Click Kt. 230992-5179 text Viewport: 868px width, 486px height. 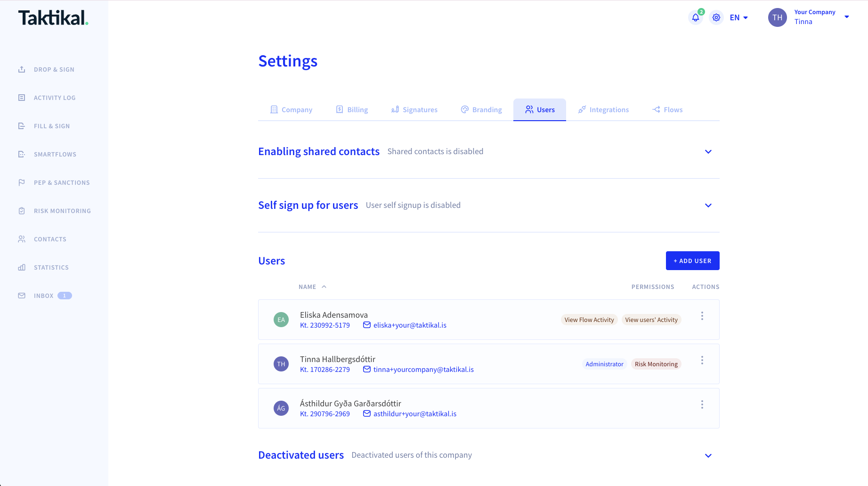(x=325, y=325)
